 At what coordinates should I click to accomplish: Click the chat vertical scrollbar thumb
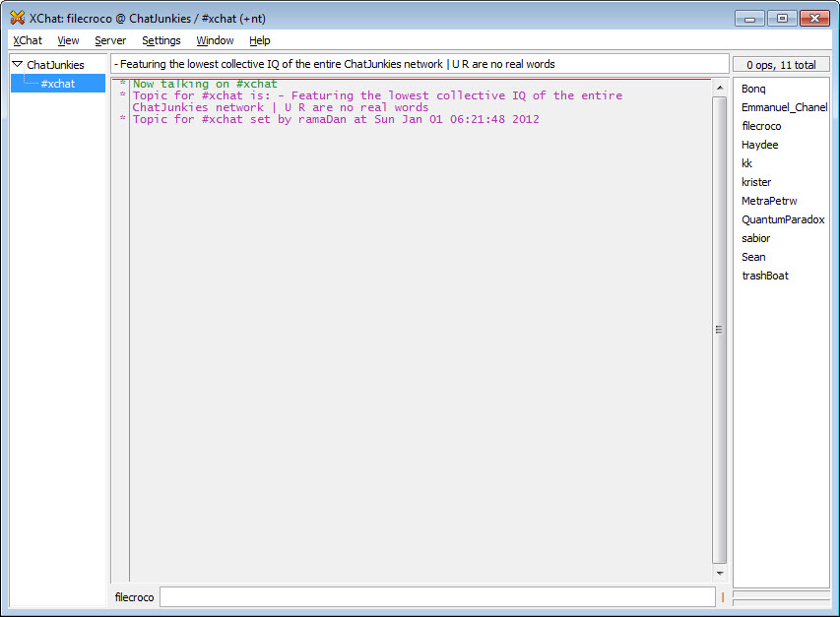[720, 330]
